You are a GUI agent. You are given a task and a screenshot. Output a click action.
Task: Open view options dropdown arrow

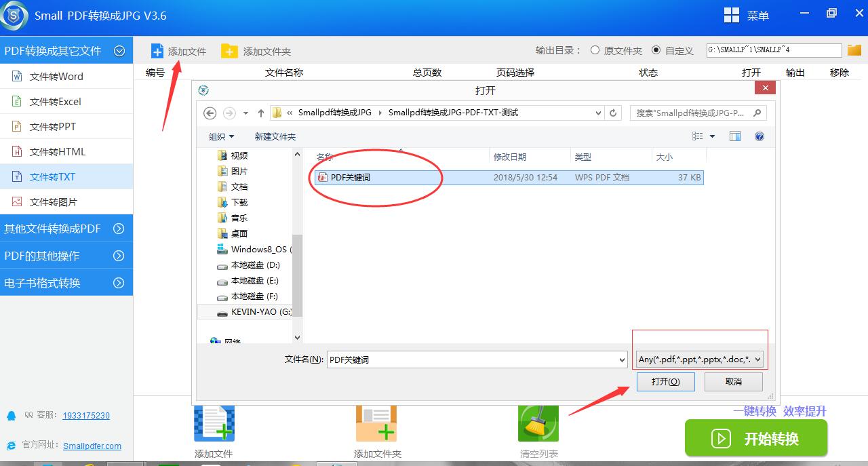[x=712, y=136]
